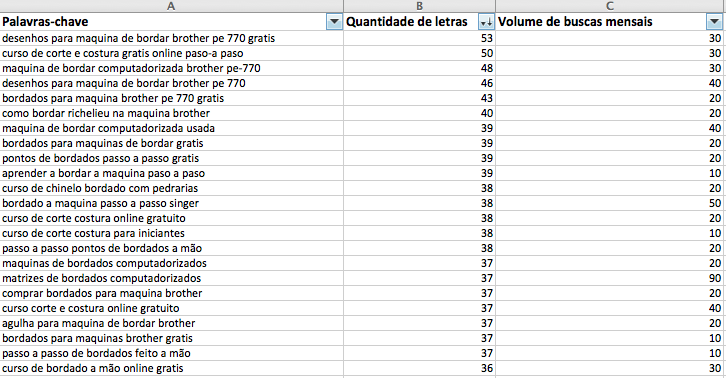
Task: Select the search volume cell showing 90
Action: (x=609, y=278)
